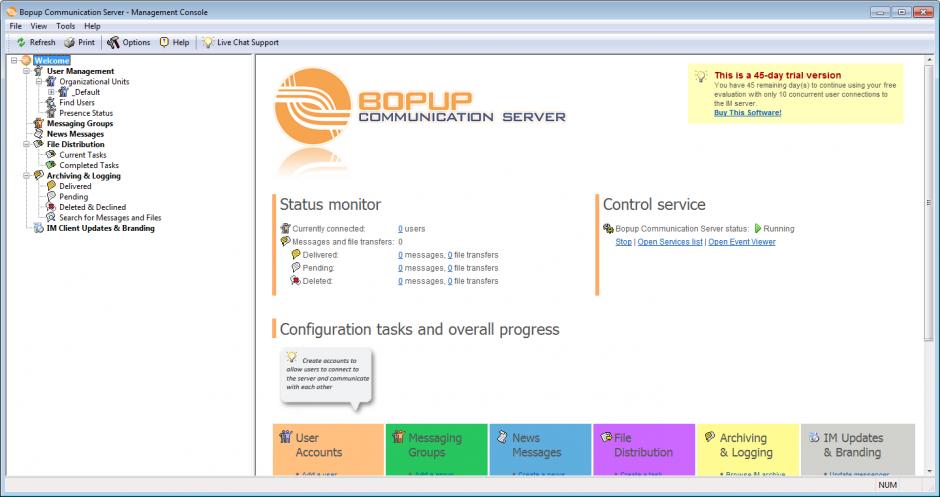Click the News Messages tree icon
940x497 pixels.
tap(38, 134)
